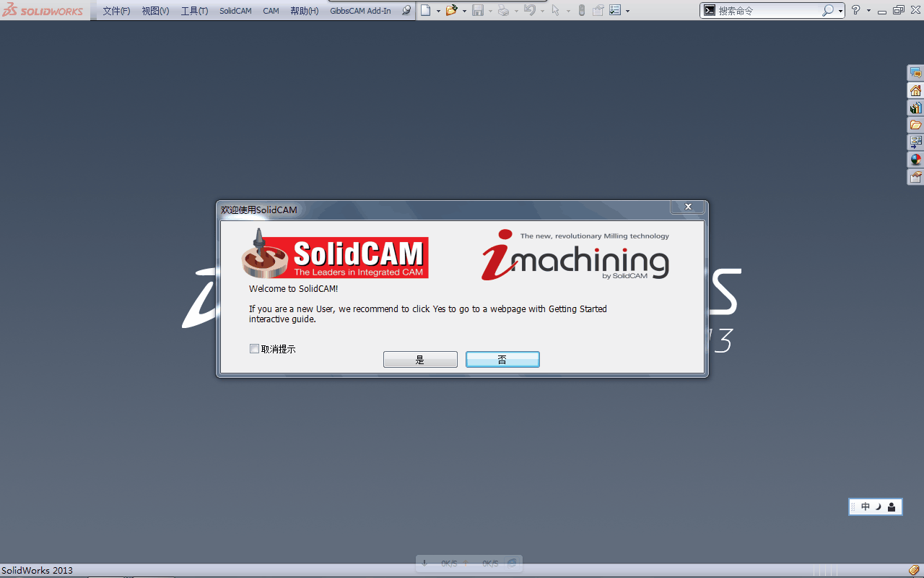Screen dimensions: 924x578
Task: Create a new document with New icon
Action: (426, 10)
